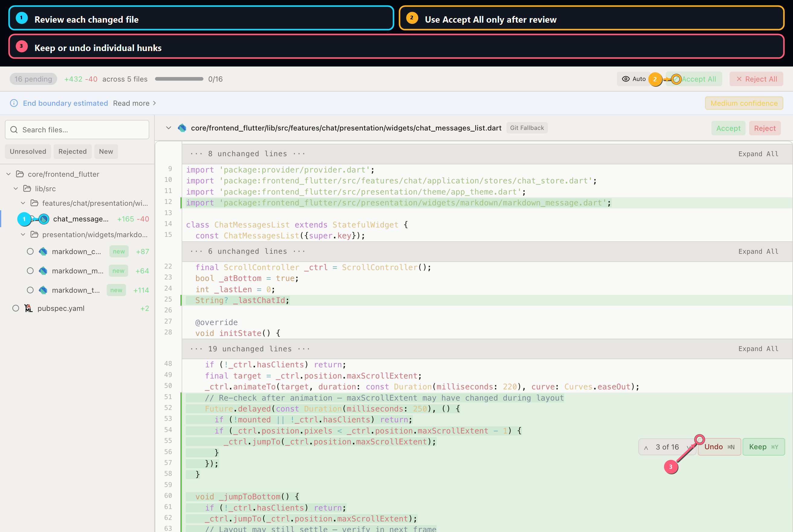Image resolution: width=793 pixels, height=532 pixels.
Task: Click the info icon beside End boundary estimated
Action: [x=14, y=103]
